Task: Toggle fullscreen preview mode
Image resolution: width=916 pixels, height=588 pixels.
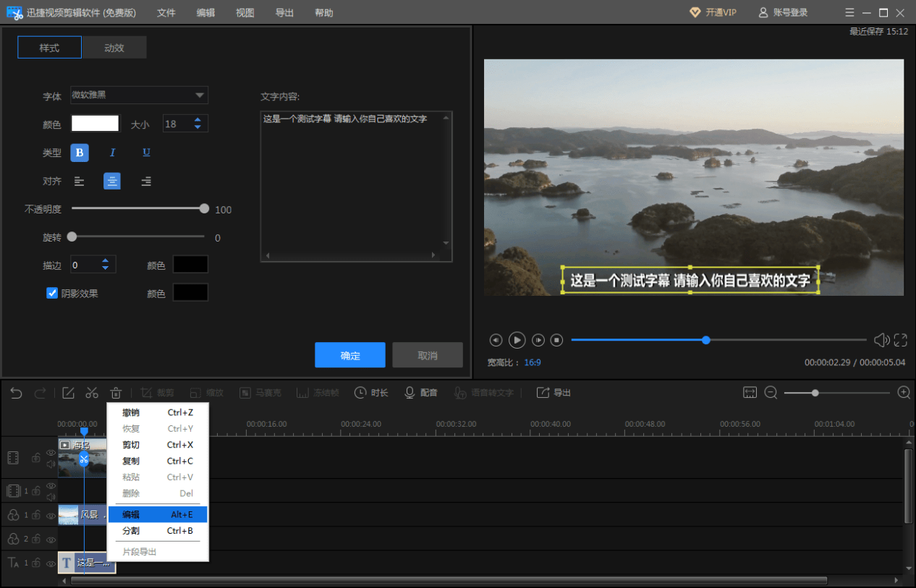Action: (x=900, y=340)
